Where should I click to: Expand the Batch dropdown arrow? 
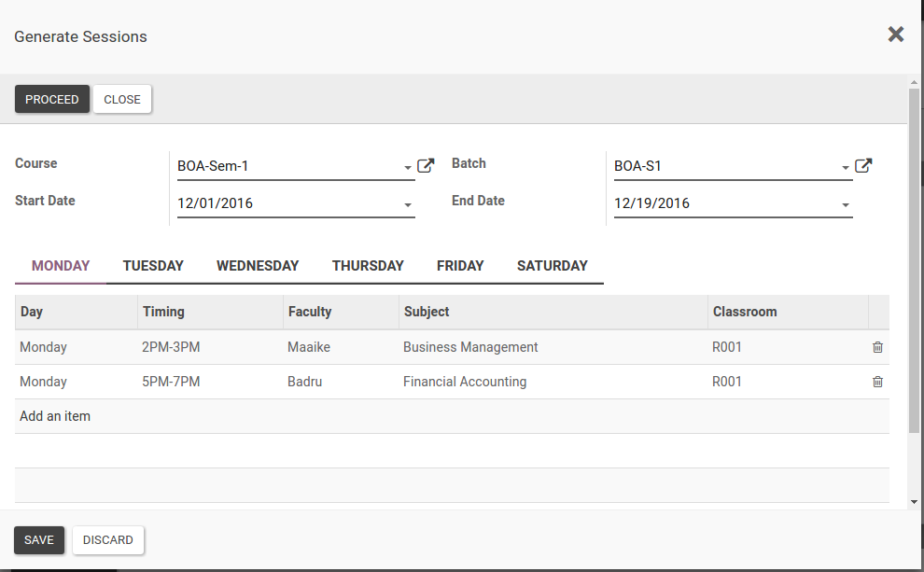click(x=846, y=168)
